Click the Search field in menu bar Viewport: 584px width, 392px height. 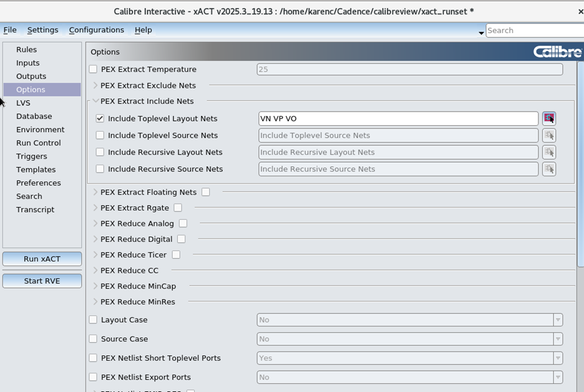[533, 31]
